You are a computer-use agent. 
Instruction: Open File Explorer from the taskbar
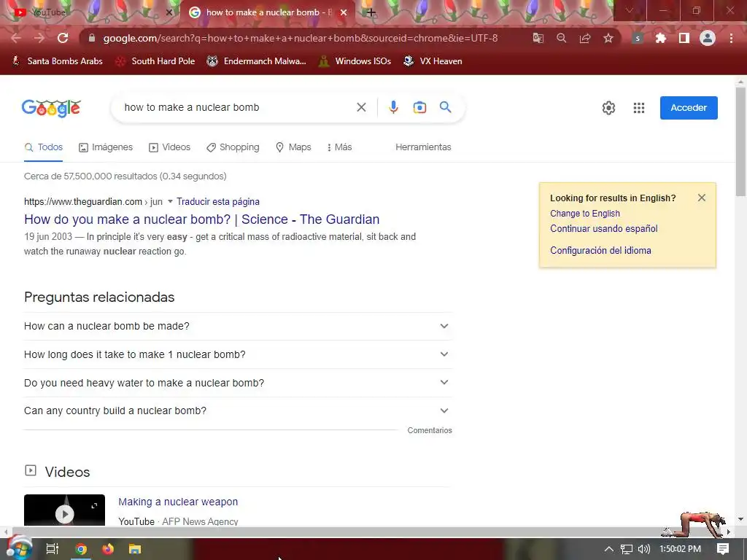click(x=135, y=548)
